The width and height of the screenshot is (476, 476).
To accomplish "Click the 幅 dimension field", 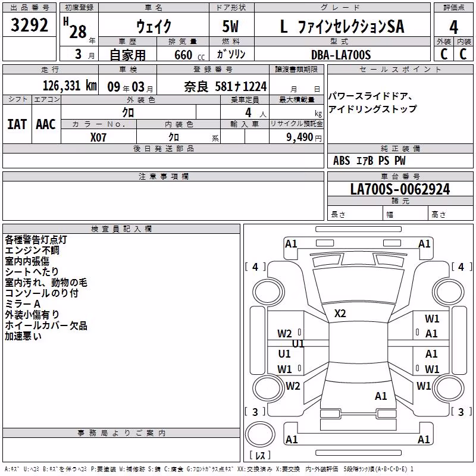I will coord(406,214).
